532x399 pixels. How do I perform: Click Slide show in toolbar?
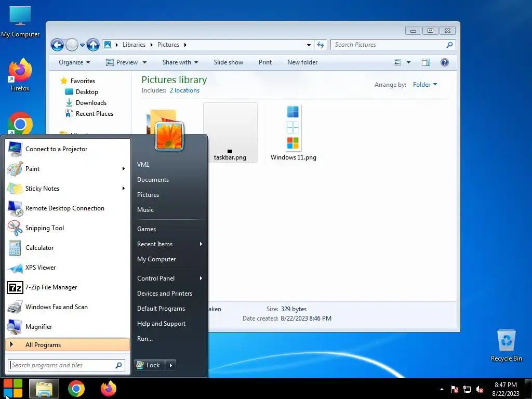point(229,62)
